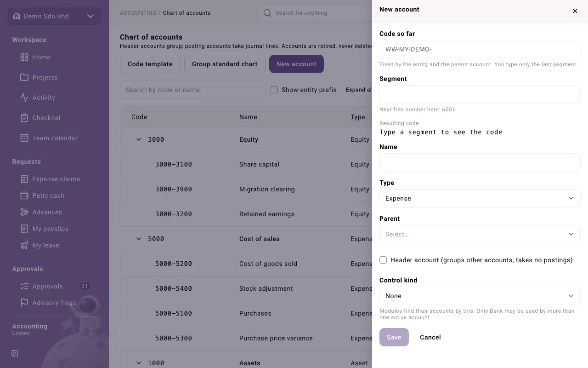Focus the Segment input field
This screenshot has height=368, width=588.
pyautogui.click(x=480, y=94)
